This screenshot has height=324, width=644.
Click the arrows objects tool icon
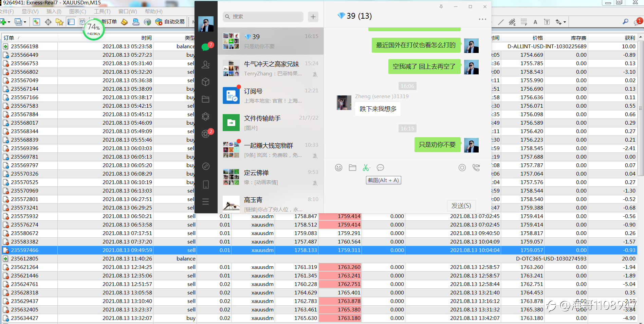tap(558, 22)
